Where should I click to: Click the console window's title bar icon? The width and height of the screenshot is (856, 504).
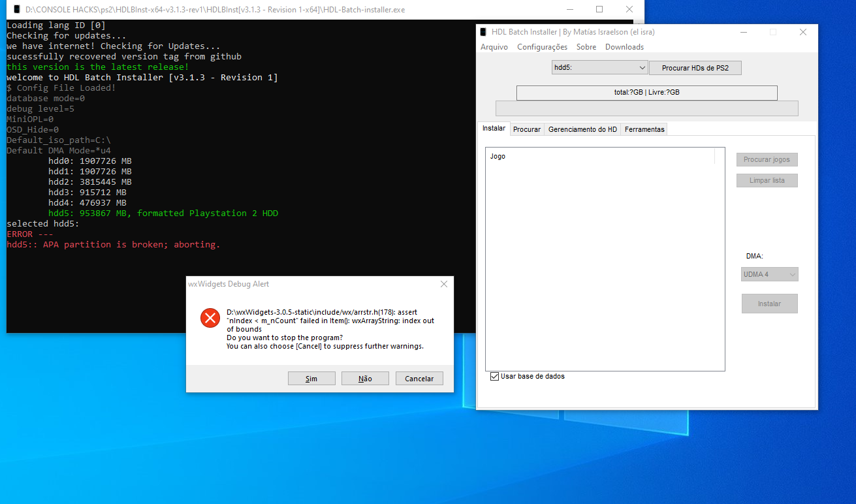pyautogui.click(x=16, y=10)
